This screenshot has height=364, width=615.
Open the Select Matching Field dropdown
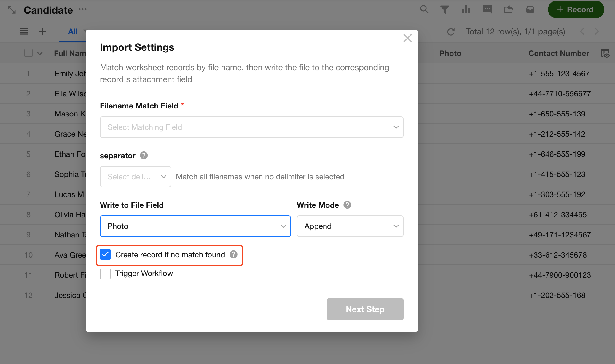tap(251, 127)
